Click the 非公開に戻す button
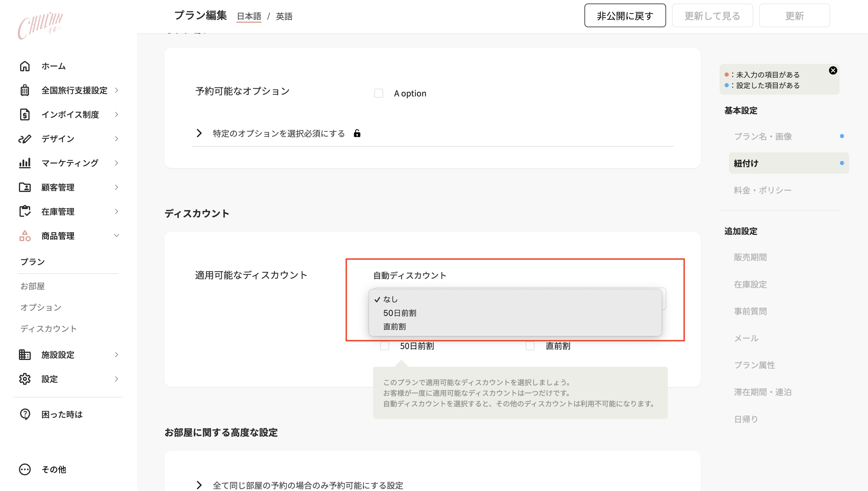 pyautogui.click(x=624, y=15)
